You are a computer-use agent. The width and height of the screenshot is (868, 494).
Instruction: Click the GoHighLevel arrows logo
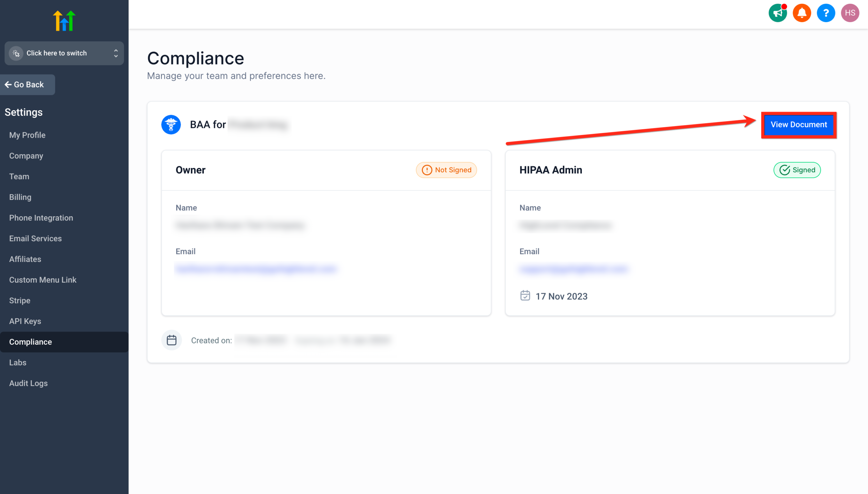tap(64, 20)
